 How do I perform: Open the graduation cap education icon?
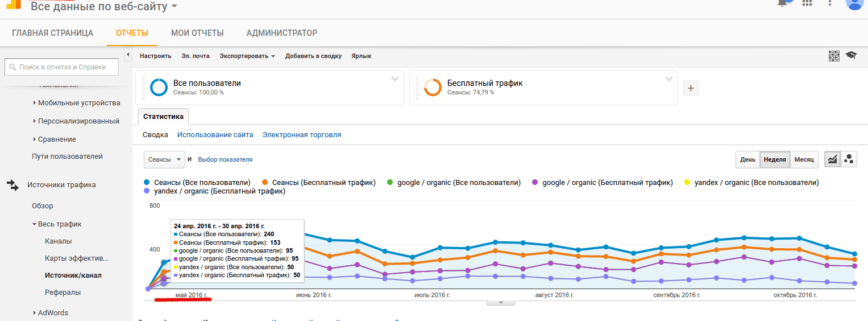851,55
